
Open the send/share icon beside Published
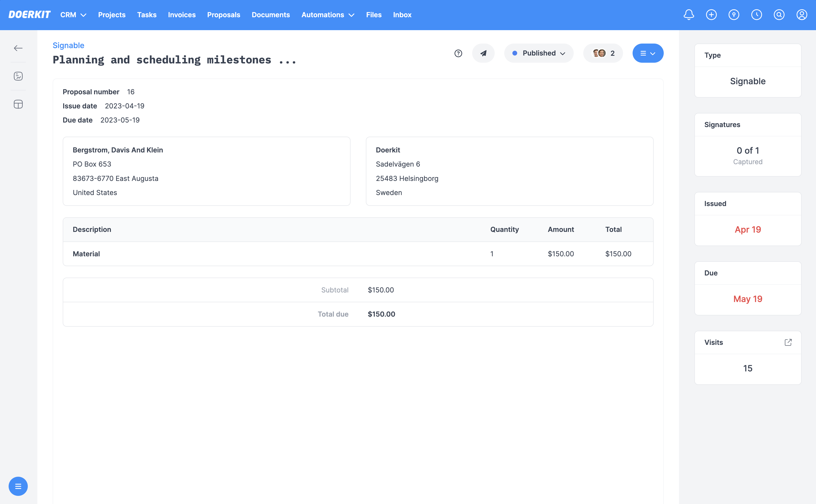[483, 53]
